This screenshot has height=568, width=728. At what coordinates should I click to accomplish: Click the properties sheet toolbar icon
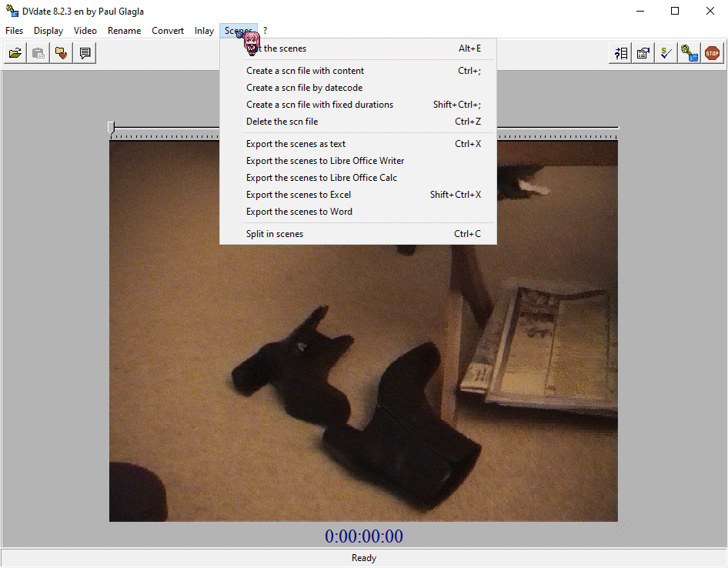(643, 53)
